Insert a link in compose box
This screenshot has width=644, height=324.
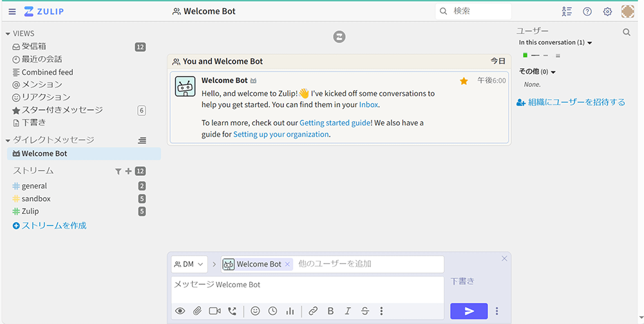pos(314,311)
